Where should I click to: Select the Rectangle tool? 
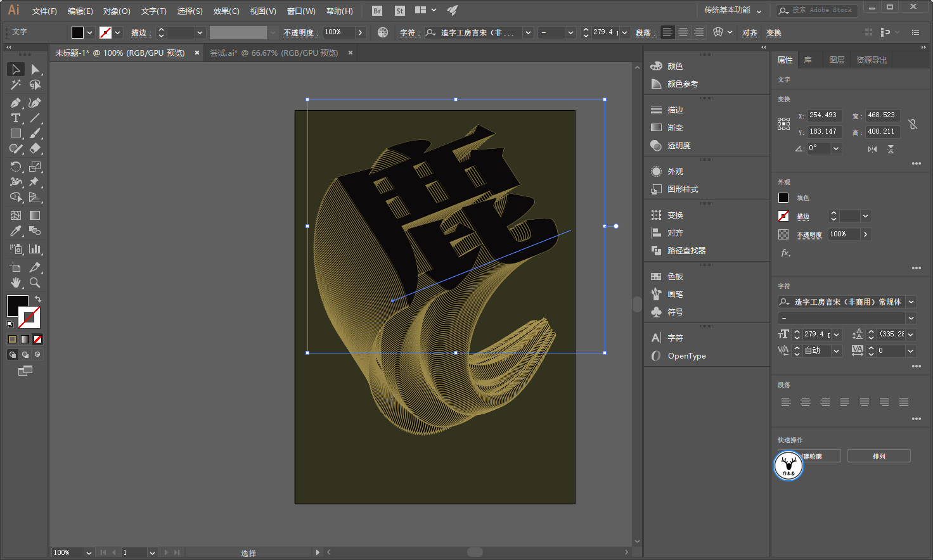click(16, 133)
